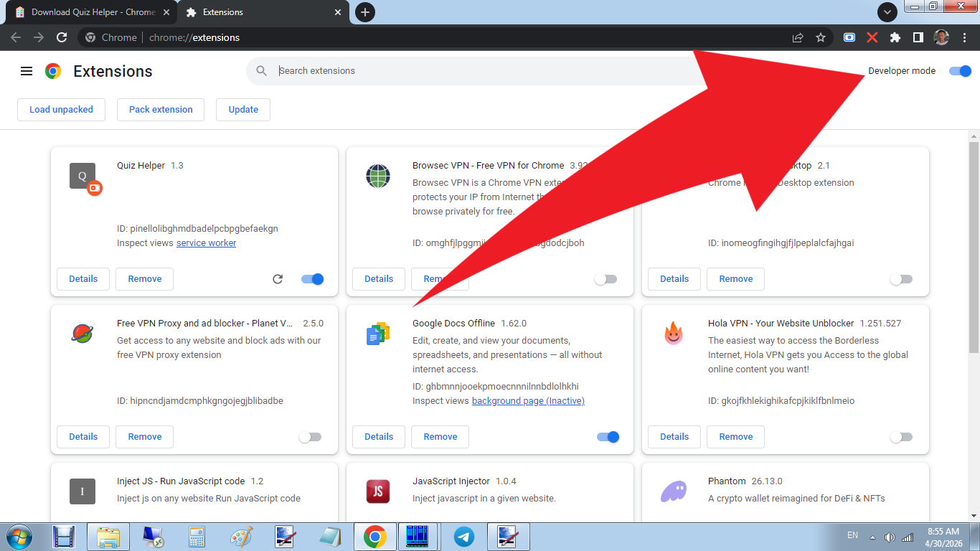This screenshot has height=551, width=980.
Task: Click the search magnifier icon
Action: point(262,71)
